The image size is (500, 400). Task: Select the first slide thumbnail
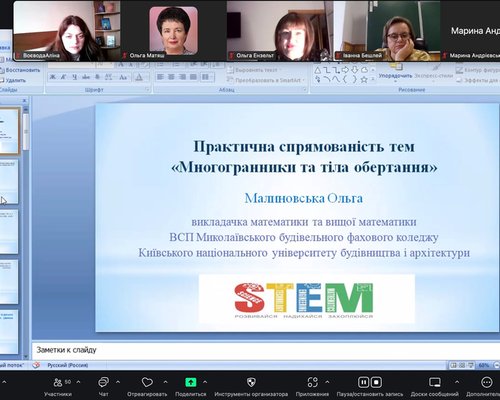pyautogui.click(x=9, y=130)
